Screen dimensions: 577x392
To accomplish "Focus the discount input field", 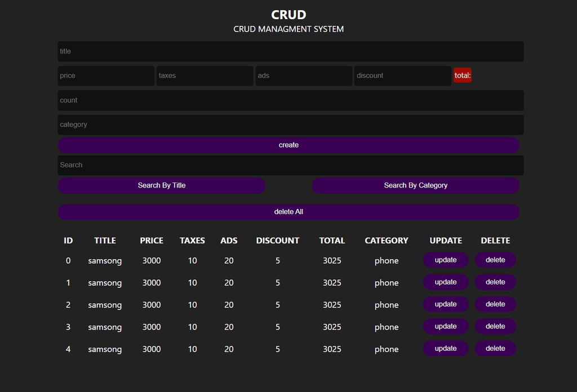I will tap(402, 75).
